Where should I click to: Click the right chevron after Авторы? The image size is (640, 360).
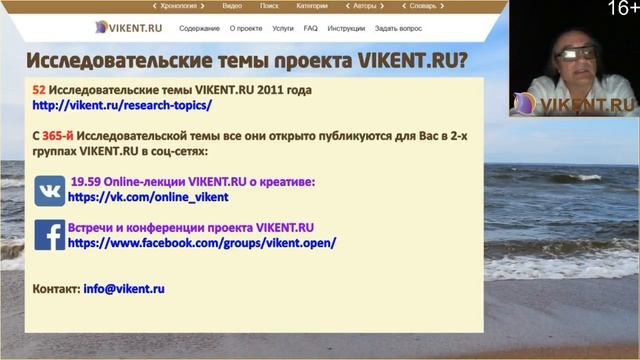pyautogui.click(x=382, y=6)
